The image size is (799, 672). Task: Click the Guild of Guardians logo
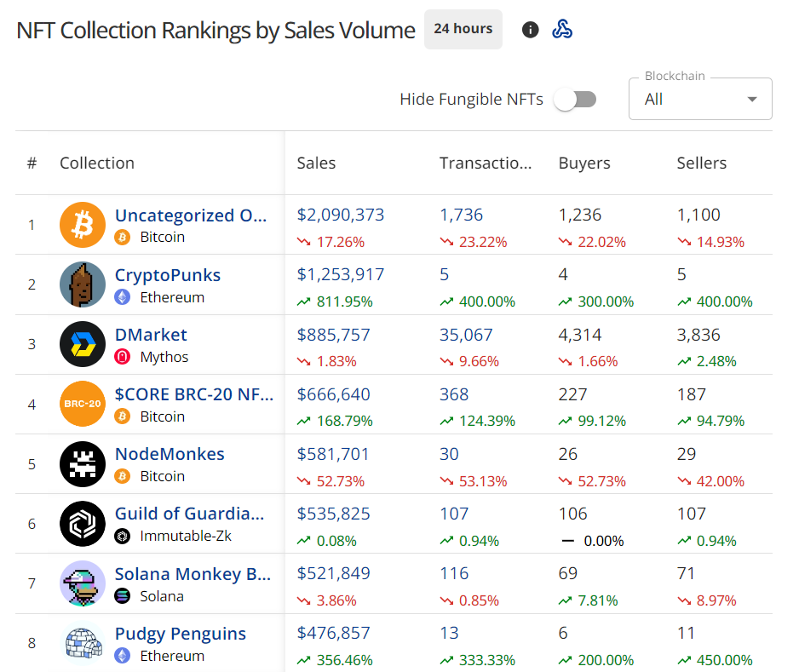tap(83, 523)
